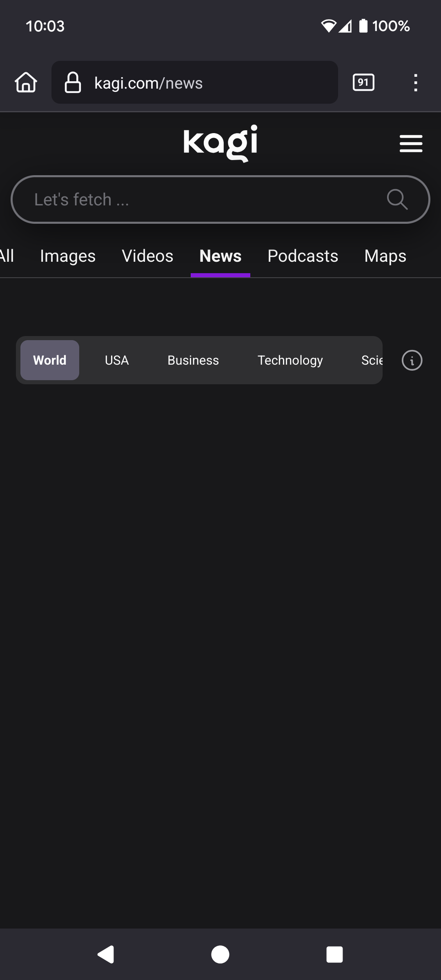Open the Podcasts tab
The height and width of the screenshot is (980, 441).
[303, 256]
